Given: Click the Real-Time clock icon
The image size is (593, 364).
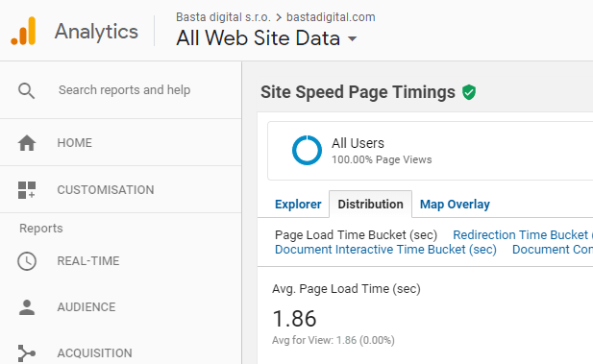Looking at the screenshot, I should coord(27,261).
